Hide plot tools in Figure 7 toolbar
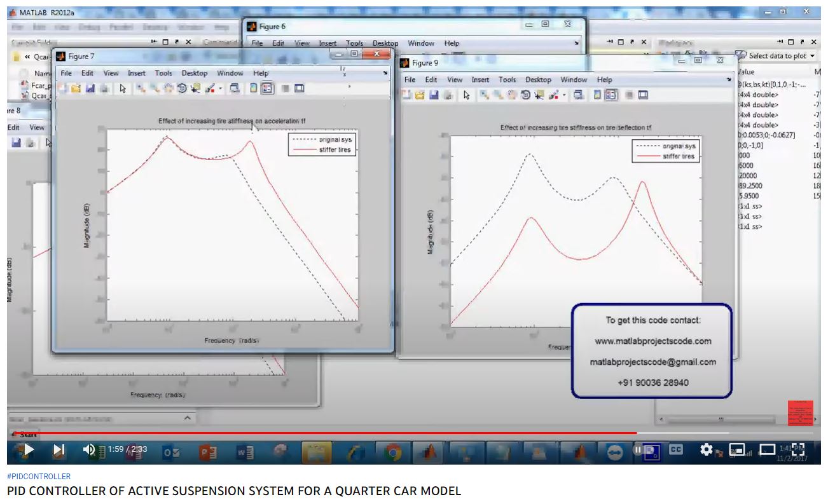 tap(285, 89)
